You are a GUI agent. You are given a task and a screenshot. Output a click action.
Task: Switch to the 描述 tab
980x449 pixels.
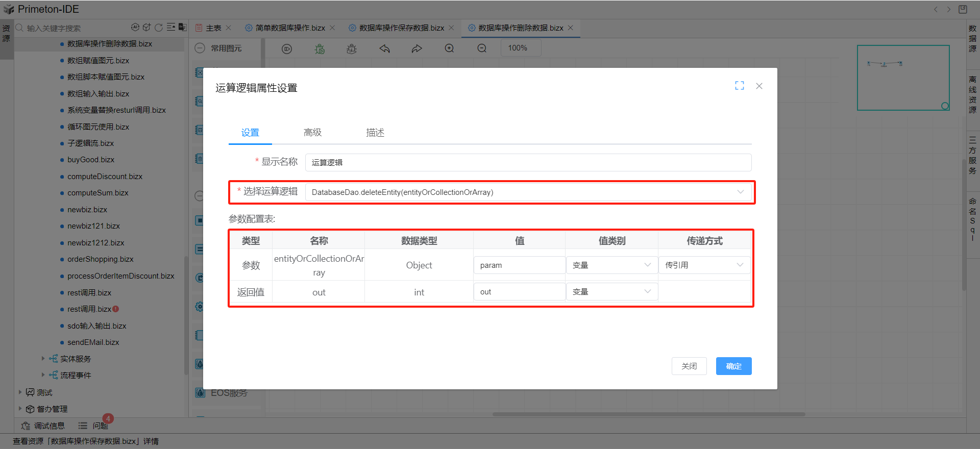tap(375, 133)
